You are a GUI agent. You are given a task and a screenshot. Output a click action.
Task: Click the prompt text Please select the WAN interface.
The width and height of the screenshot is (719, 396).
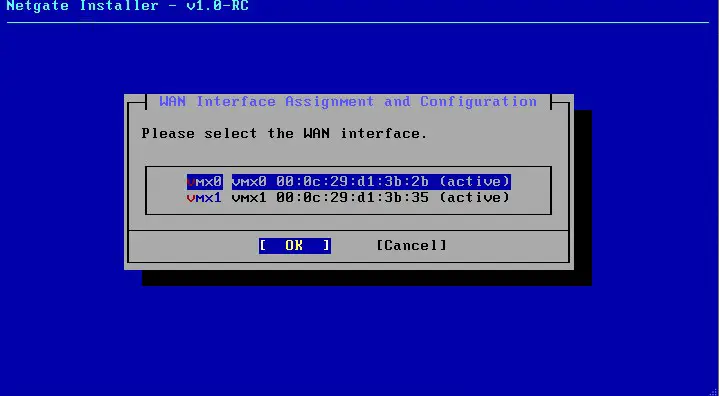point(284,133)
